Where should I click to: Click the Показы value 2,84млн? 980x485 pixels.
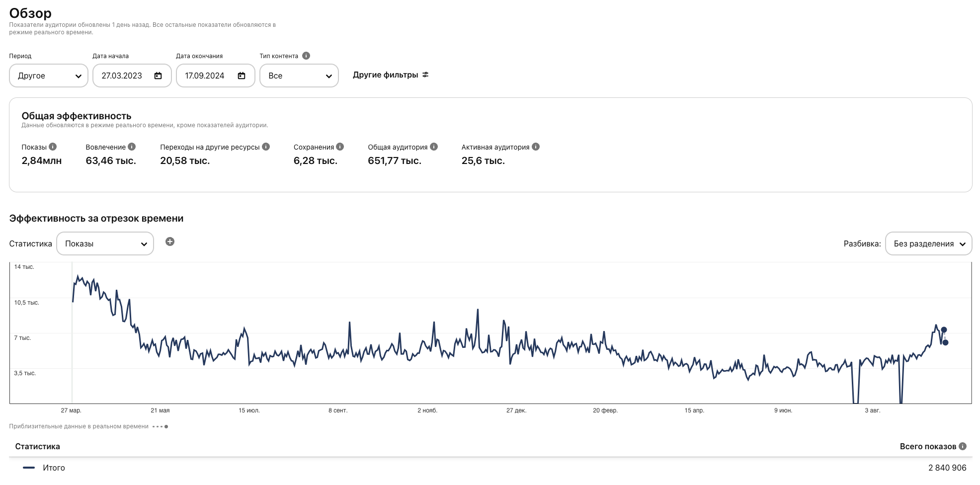tap(42, 161)
